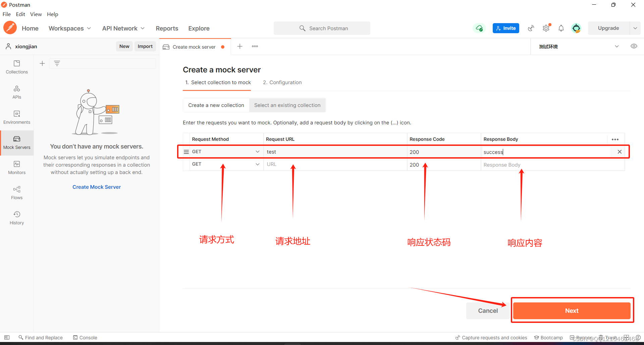Viewport: 644px width, 345px height.
Task: Open the capture requests satellite icon
Action: point(531,28)
